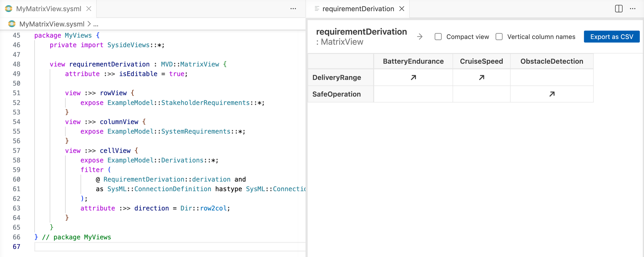Enable the Compact view checkbox

[x=438, y=37]
